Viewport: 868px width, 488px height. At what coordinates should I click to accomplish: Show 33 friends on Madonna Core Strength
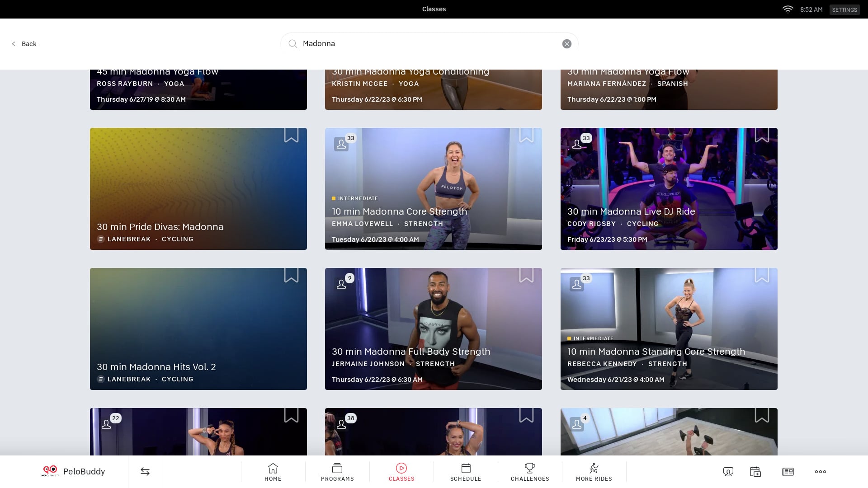pyautogui.click(x=344, y=142)
